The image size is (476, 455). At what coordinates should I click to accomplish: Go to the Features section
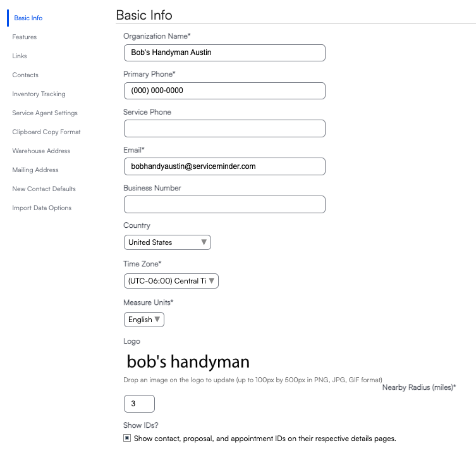(24, 37)
